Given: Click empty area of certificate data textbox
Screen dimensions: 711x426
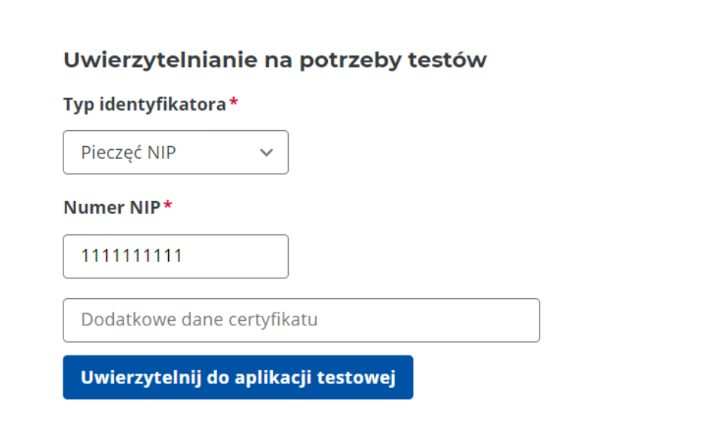Looking at the screenshot, I should click(429, 320).
